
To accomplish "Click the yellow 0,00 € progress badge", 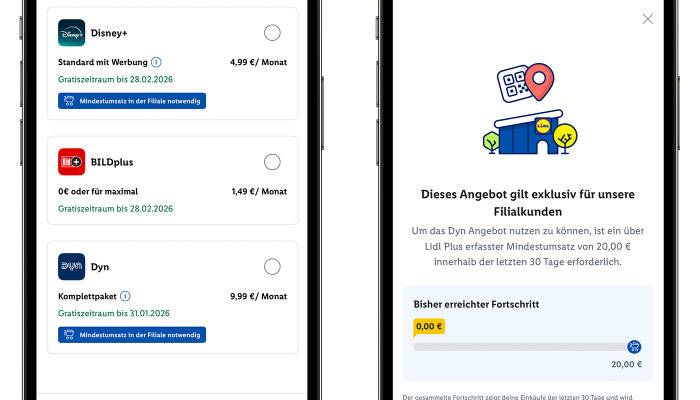I will 429,326.
